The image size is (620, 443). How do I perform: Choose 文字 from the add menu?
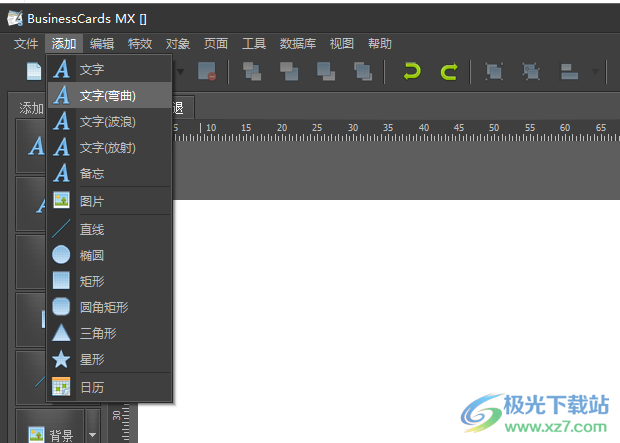110,69
